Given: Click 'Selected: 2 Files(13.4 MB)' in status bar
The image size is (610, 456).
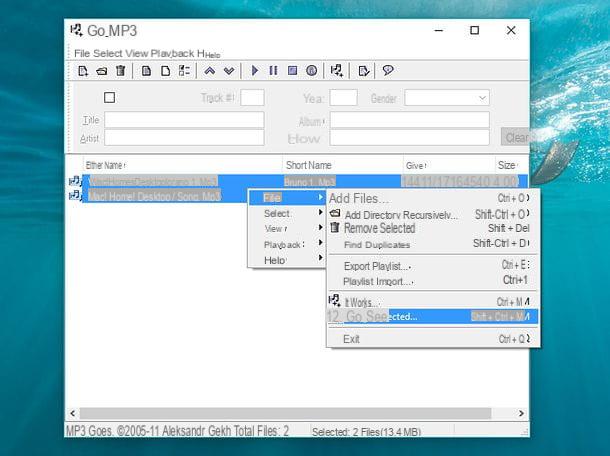Looking at the screenshot, I should click(366, 431).
